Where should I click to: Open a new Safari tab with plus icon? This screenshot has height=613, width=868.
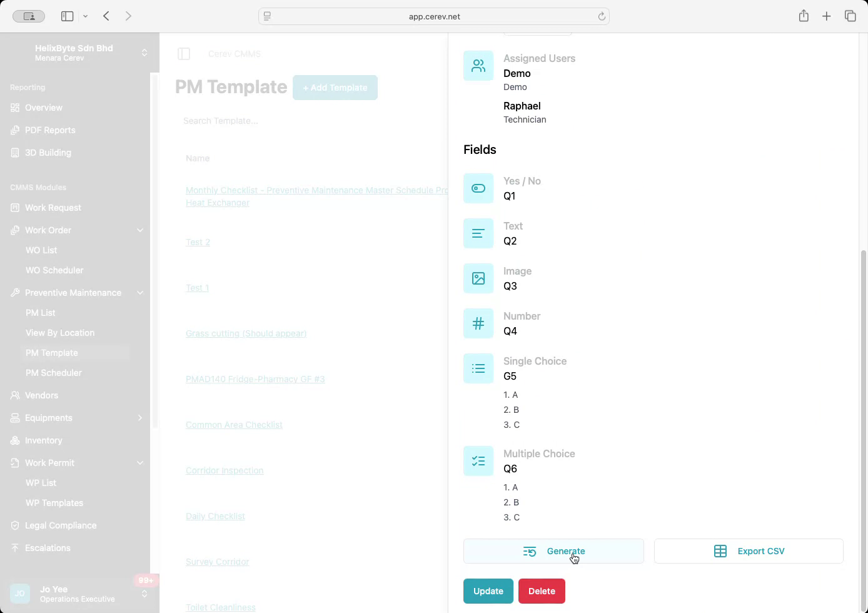click(827, 16)
